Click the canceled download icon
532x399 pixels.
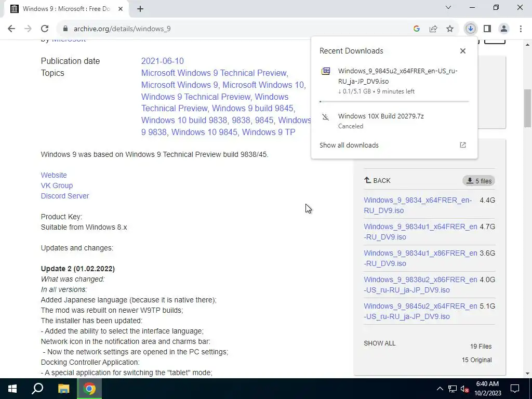click(x=326, y=117)
